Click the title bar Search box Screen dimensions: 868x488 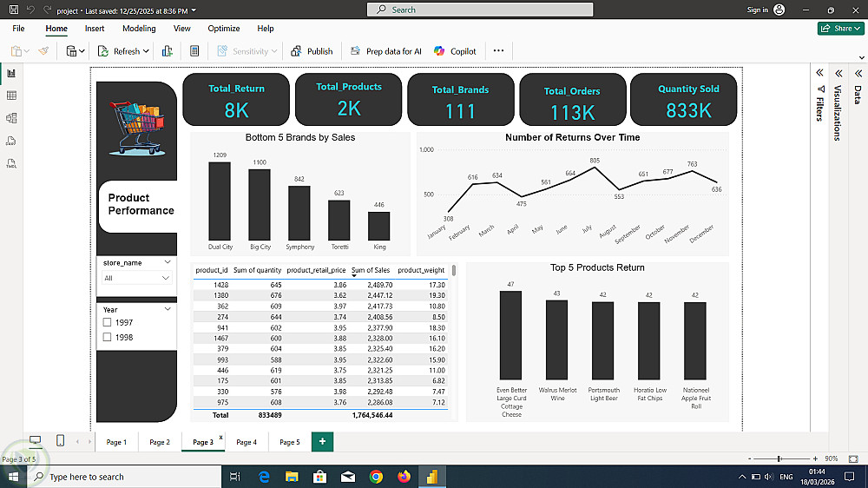tap(480, 10)
